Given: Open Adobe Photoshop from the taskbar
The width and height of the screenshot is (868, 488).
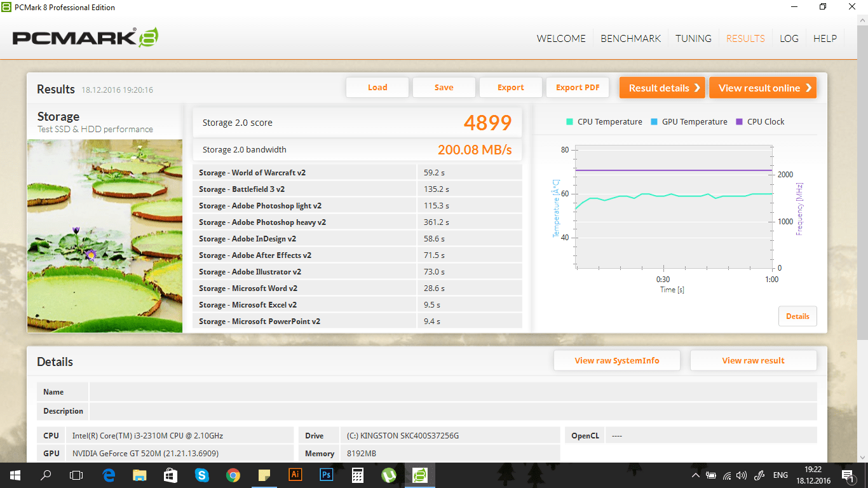Looking at the screenshot, I should pos(326,475).
